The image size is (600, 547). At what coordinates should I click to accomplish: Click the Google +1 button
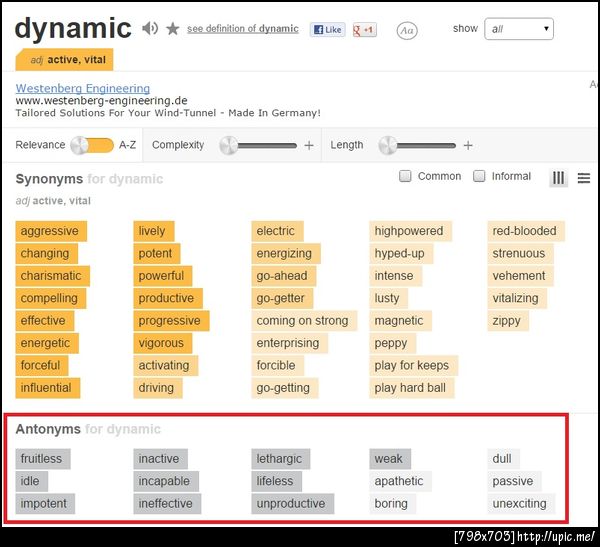click(365, 29)
